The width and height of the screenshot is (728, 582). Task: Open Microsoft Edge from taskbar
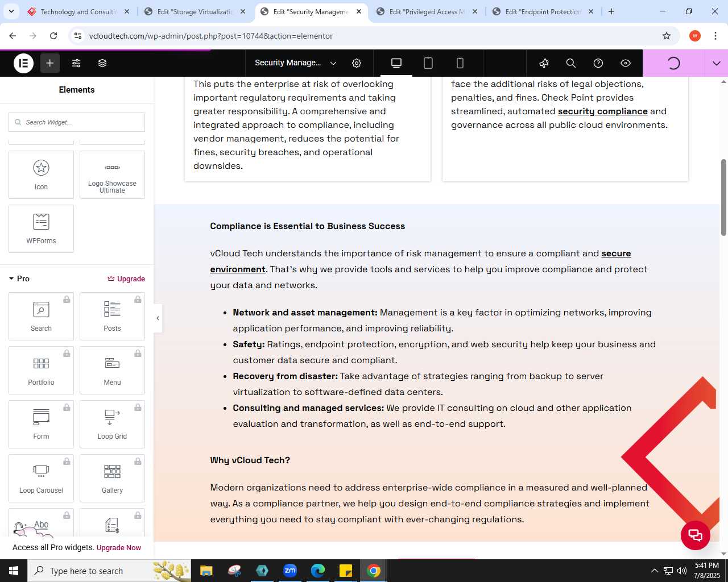[318, 571]
